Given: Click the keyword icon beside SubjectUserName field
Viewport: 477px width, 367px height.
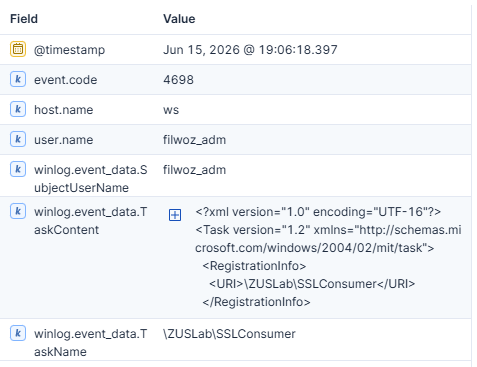Looking at the screenshot, I should pos(18,169).
